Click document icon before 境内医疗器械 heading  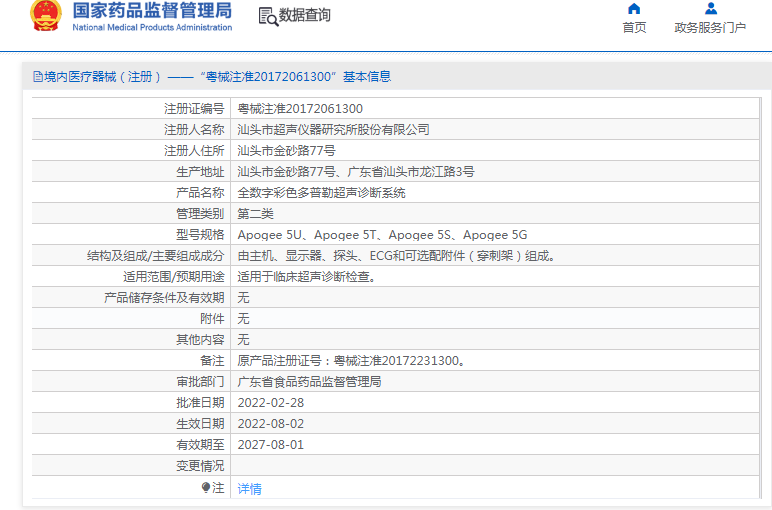(37, 77)
